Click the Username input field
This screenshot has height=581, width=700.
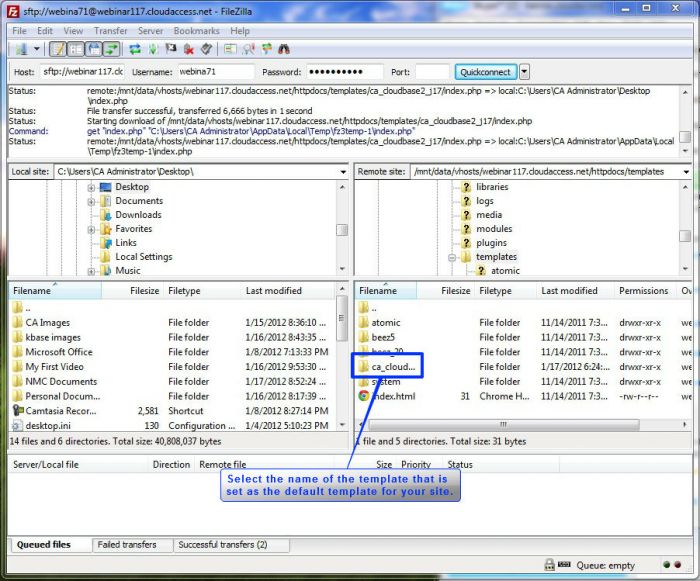click(x=216, y=71)
